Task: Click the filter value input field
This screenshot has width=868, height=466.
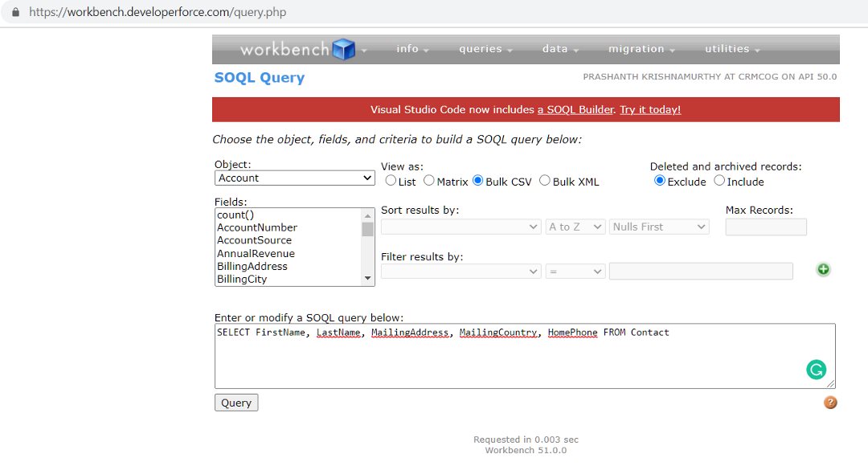Action: (701, 272)
